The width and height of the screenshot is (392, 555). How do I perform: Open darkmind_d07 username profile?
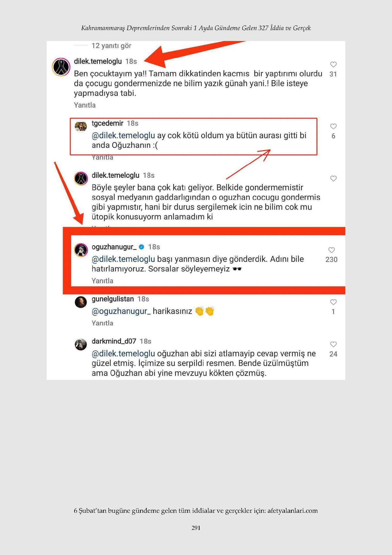point(114,341)
